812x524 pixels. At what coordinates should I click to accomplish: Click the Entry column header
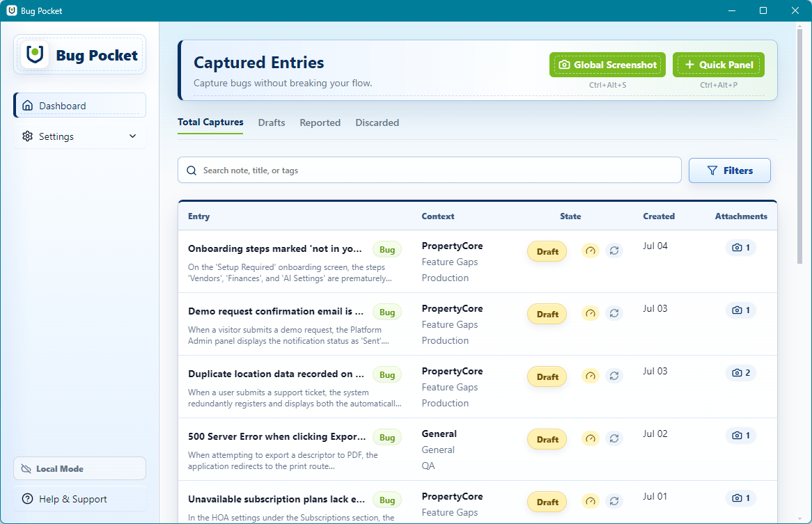pos(199,216)
